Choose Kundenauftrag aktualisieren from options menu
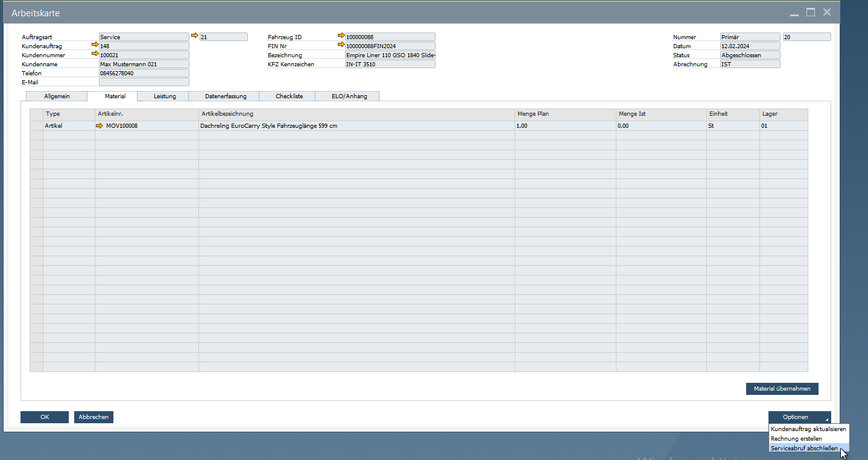This screenshot has height=460, width=868. 808,429
